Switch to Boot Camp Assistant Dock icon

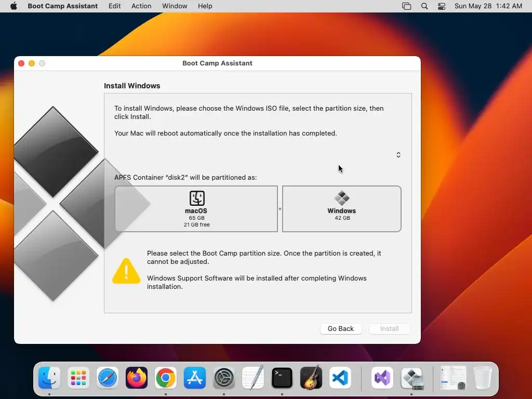(x=411, y=378)
